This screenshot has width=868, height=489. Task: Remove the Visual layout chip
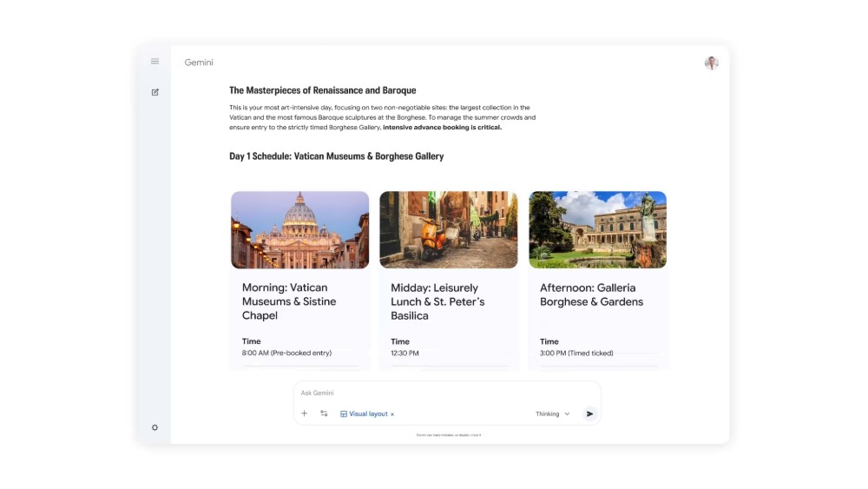pyautogui.click(x=392, y=415)
